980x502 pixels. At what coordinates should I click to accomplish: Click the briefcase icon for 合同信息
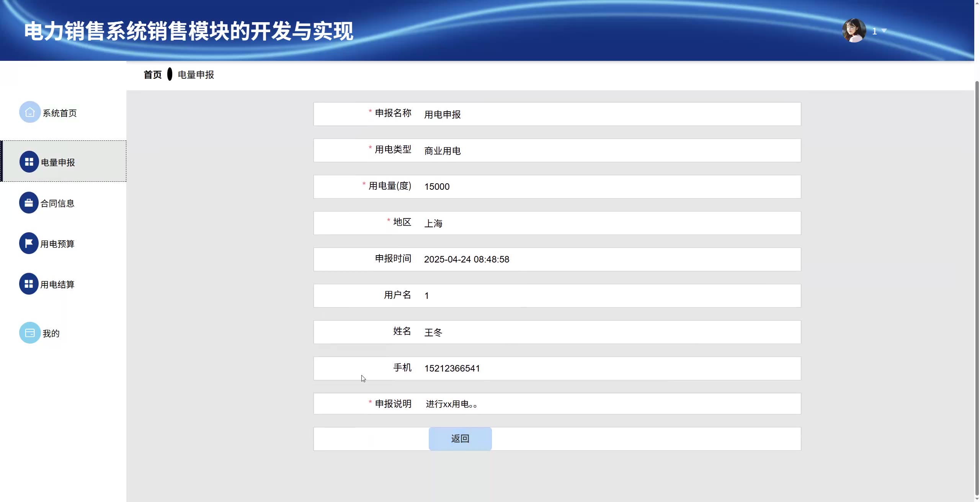click(x=29, y=203)
